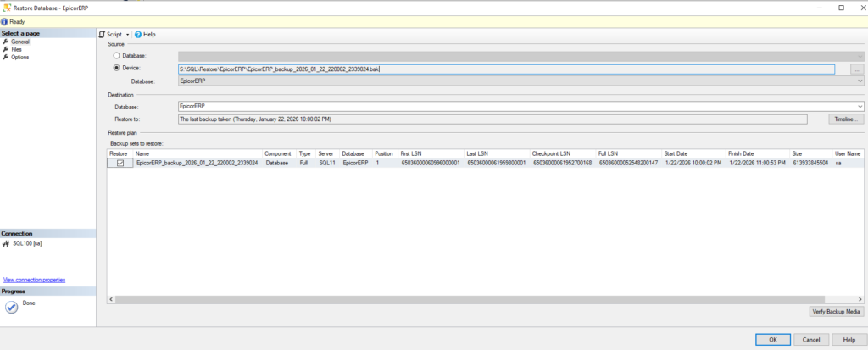Expand the Script dropdown arrow
Viewport: 868px width, 350px height.
128,34
